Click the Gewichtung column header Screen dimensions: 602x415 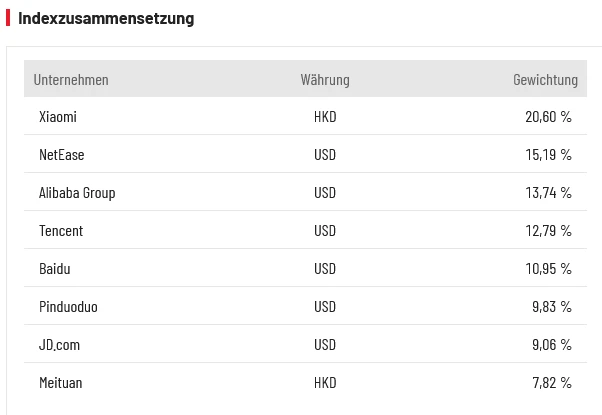click(545, 80)
